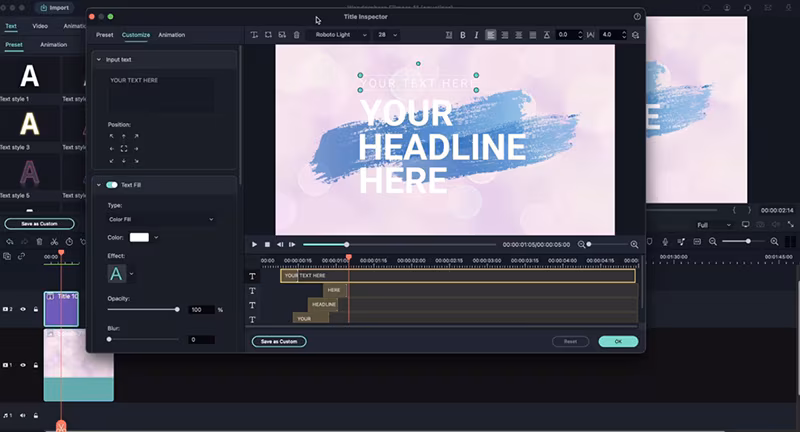800x432 pixels.
Task: Click the text spacing icon left of Bold
Action: pos(449,35)
